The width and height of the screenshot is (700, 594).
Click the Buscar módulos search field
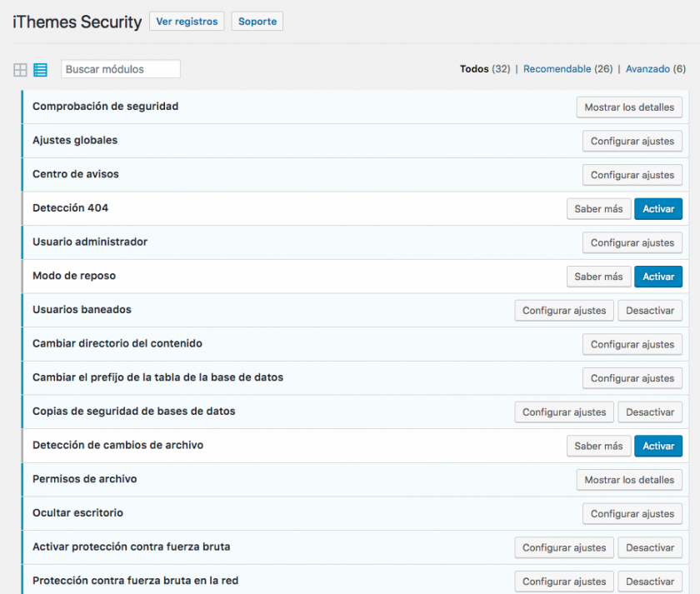(x=121, y=69)
